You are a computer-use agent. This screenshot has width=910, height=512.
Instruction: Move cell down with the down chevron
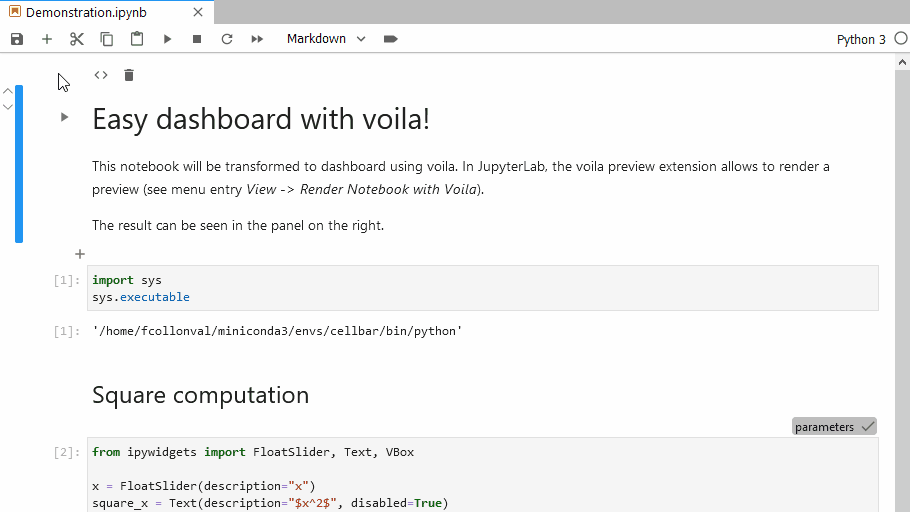pos(8,107)
